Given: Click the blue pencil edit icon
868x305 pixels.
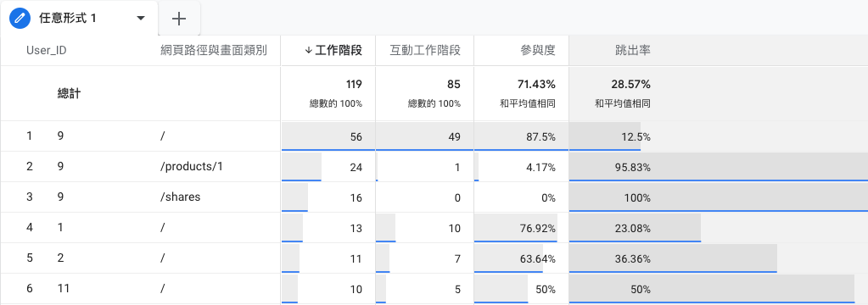Looking at the screenshot, I should [x=20, y=19].
